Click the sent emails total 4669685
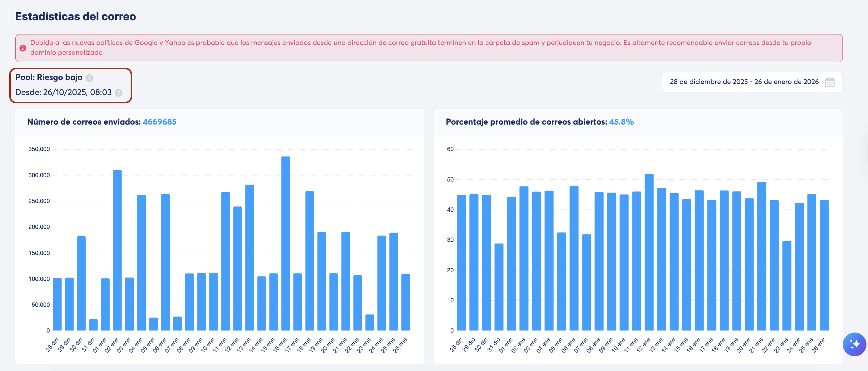This screenshot has height=371, width=868. (160, 122)
